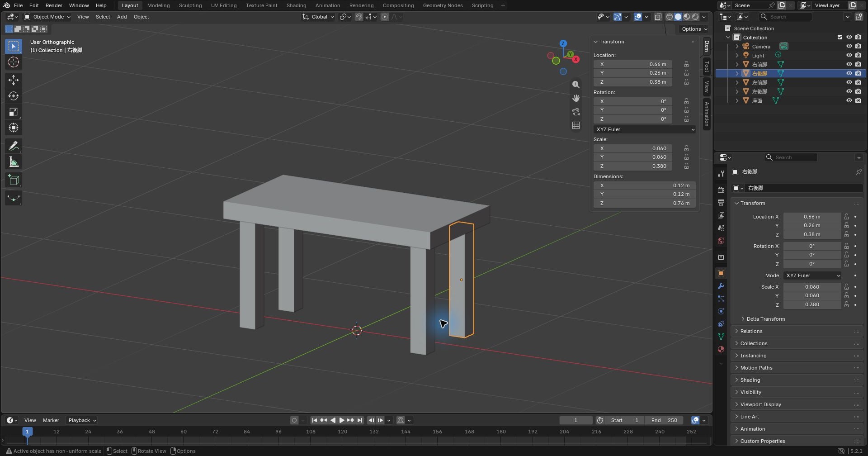Open the Object Data mesh properties tab
The height and width of the screenshot is (456, 868).
pyautogui.click(x=721, y=337)
